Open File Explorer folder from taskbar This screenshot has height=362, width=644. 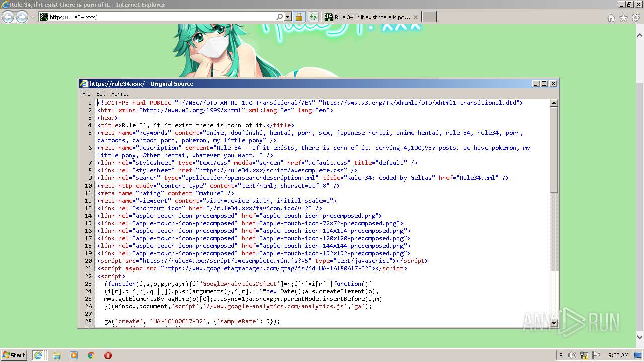(57, 355)
